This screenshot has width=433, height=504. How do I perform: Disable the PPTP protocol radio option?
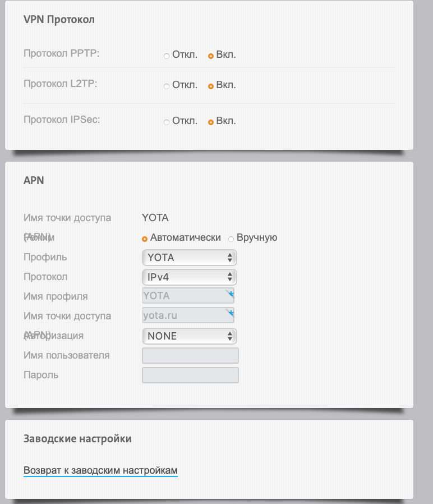coord(167,56)
